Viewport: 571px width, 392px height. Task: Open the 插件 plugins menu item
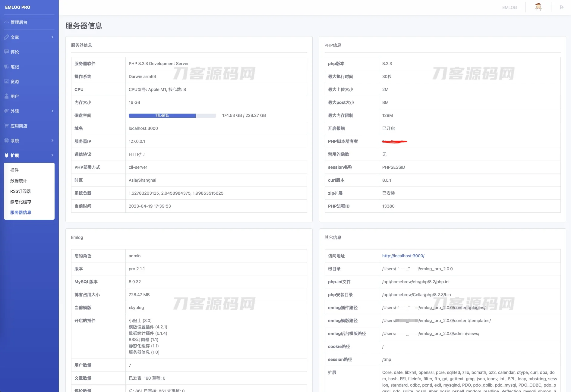14,170
